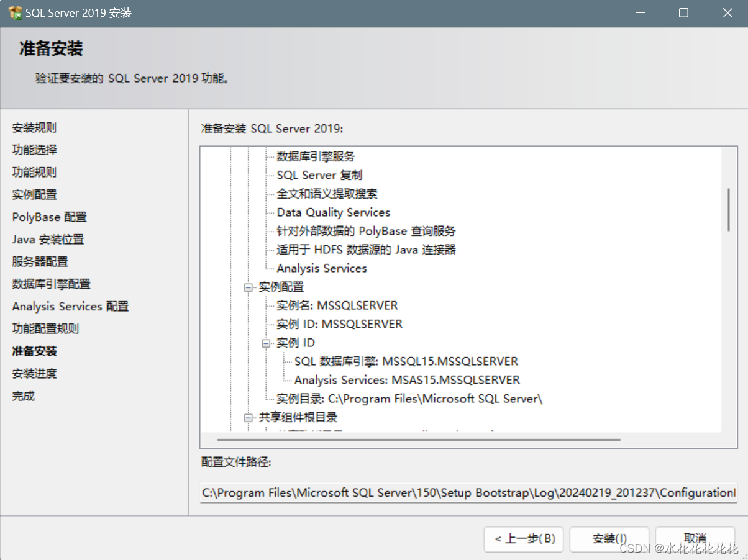Select 完成 step in sidebar

click(23, 396)
